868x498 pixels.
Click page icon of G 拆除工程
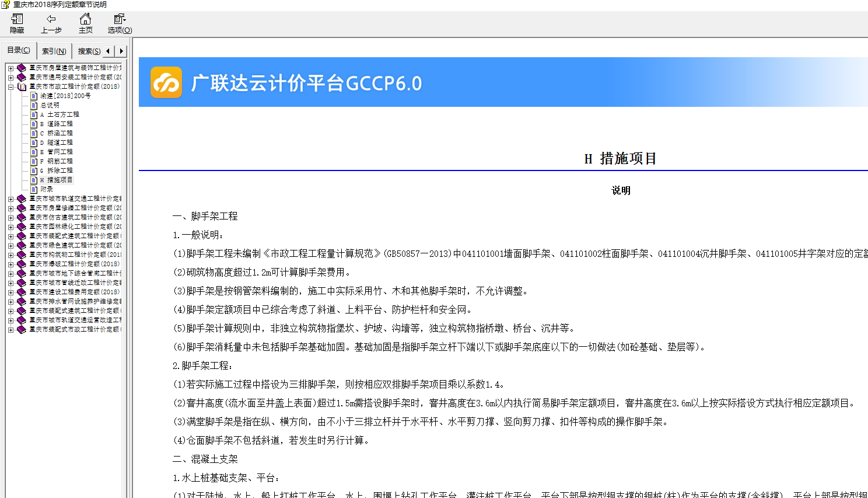pos(34,170)
